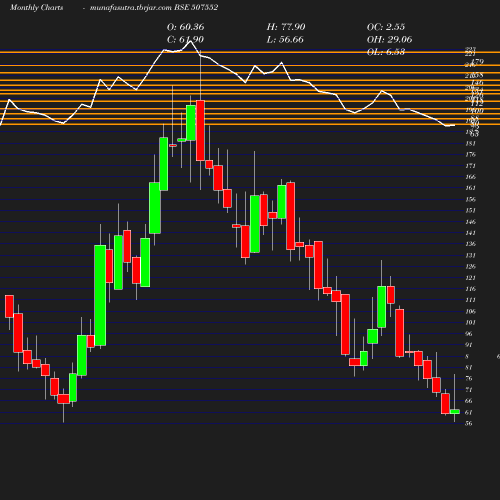
Task: Click the 141 price axis label
Action: [x=470, y=233]
